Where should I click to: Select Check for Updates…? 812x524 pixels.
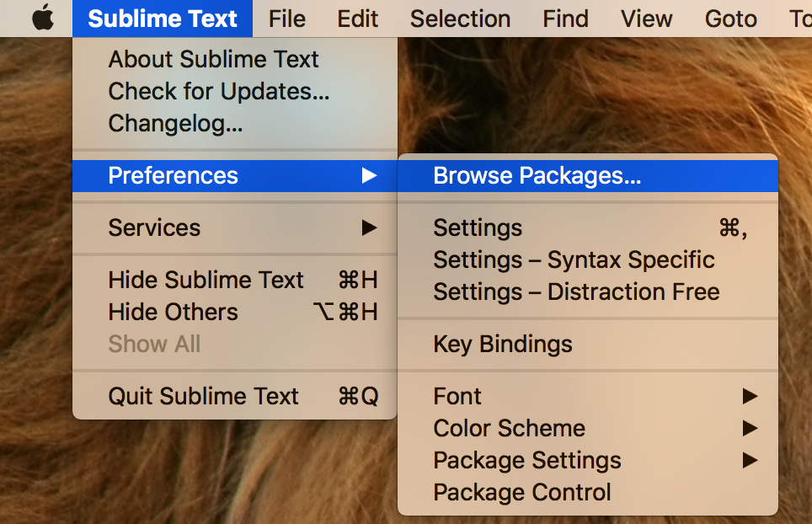(235, 91)
